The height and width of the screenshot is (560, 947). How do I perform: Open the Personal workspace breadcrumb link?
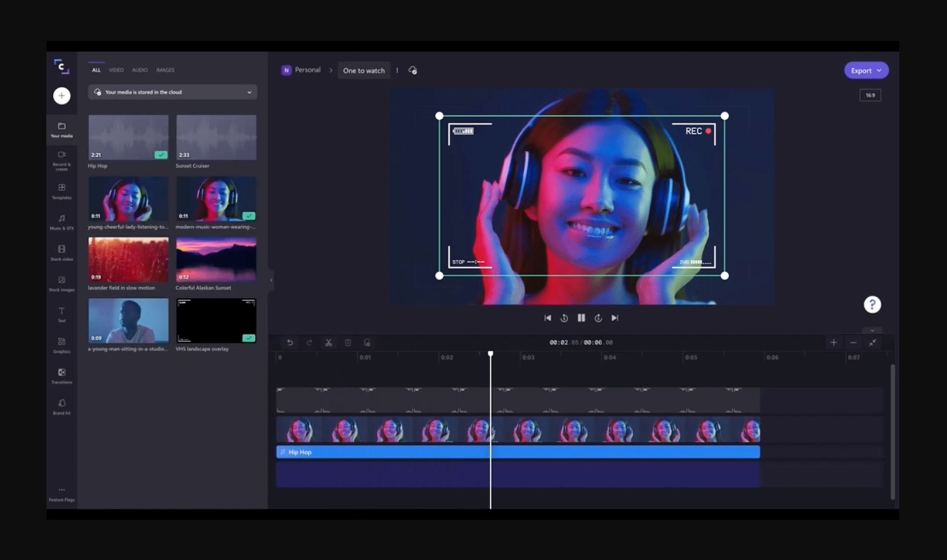(307, 70)
